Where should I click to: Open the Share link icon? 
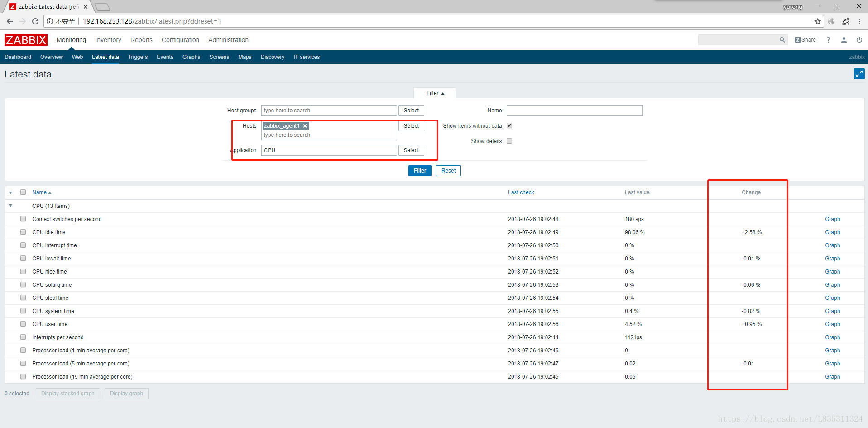point(805,40)
